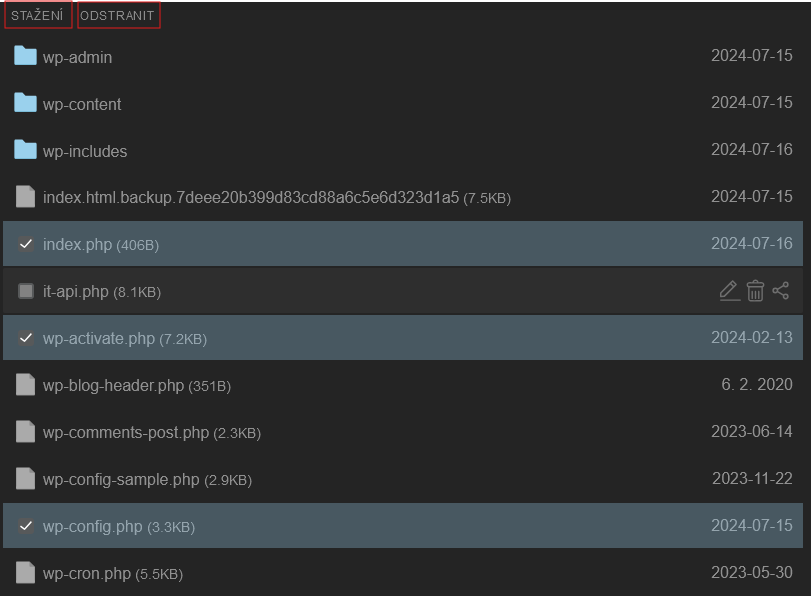Uncheck the wp-config.php checkbox
This screenshot has width=811, height=596.
(x=26, y=526)
